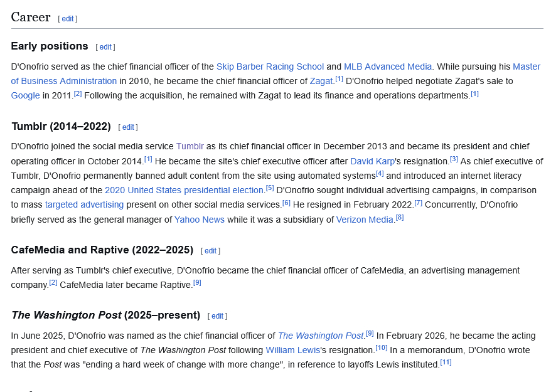Click the targeted advertising link
Viewport: 551px width, 392px height.
click(84, 204)
